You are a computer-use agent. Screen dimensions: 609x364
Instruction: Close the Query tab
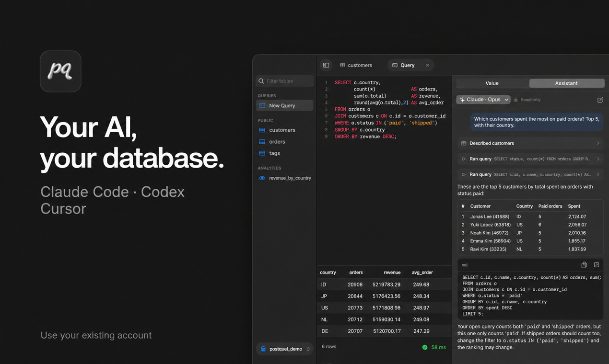point(427,65)
